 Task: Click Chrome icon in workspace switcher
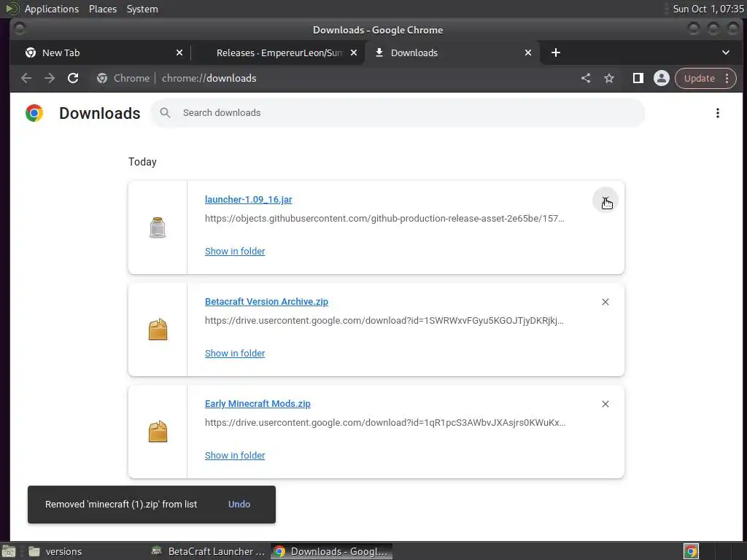coord(691,551)
